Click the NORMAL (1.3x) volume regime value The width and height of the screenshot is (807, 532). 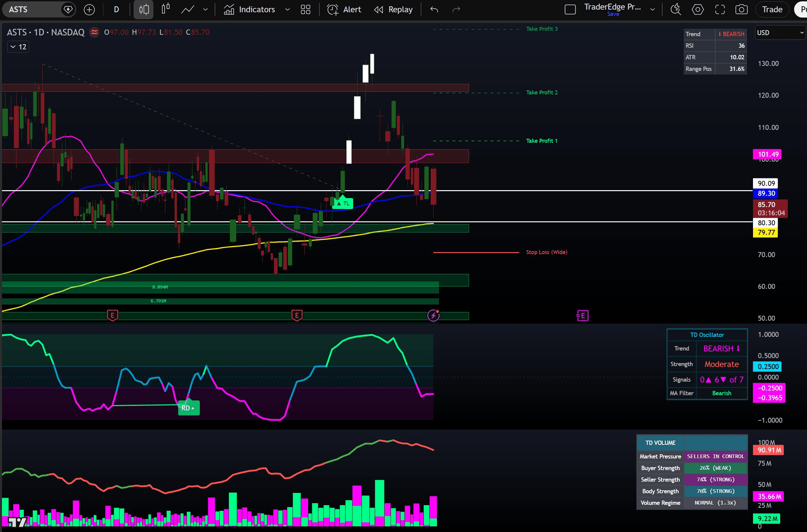click(x=715, y=503)
